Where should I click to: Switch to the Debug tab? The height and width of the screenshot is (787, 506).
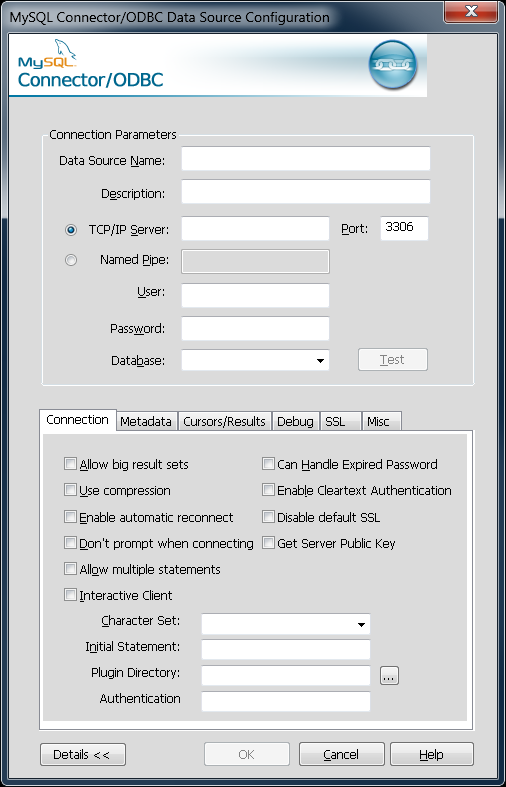tap(295, 422)
